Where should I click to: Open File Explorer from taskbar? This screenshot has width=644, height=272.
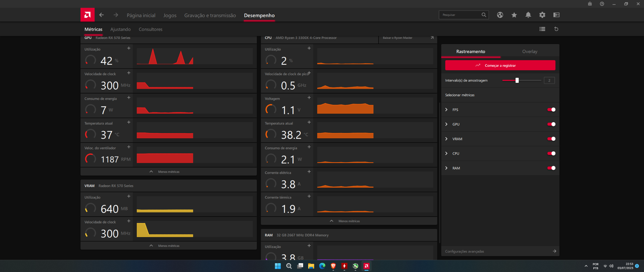(x=311, y=266)
